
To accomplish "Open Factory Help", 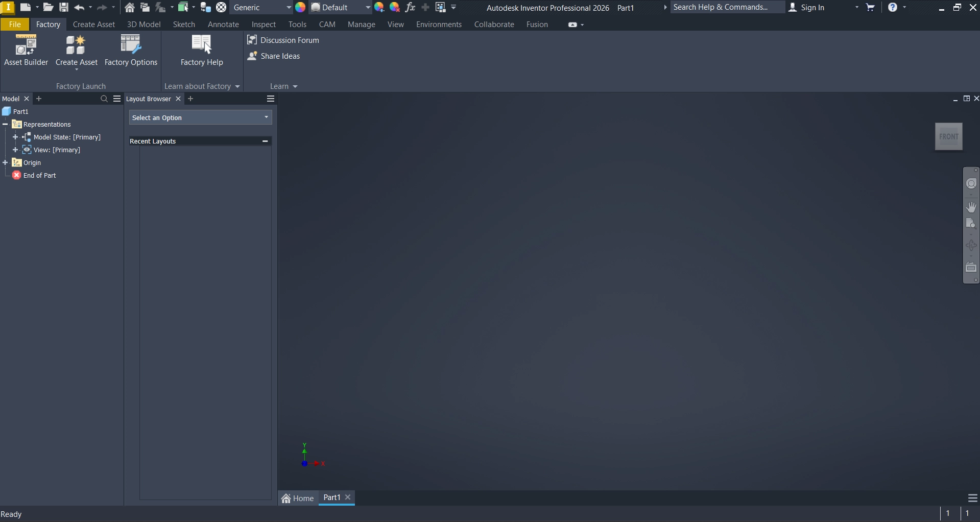I will click(x=202, y=51).
